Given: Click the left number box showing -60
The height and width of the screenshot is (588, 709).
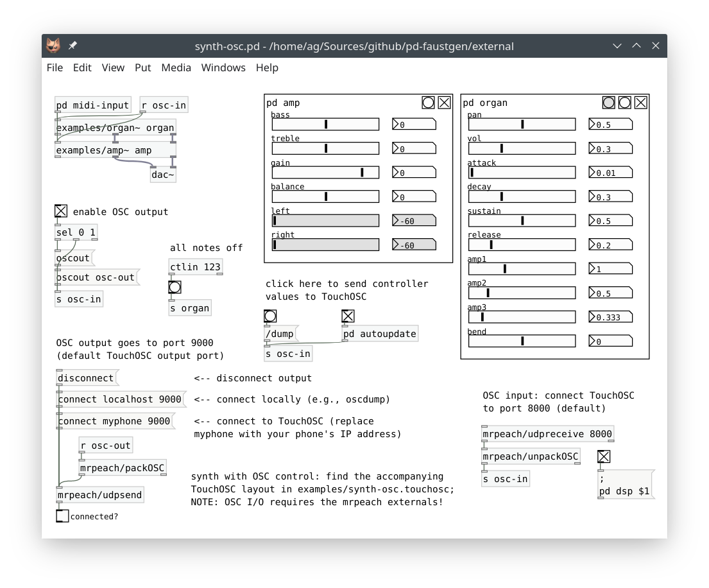Looking at the screenshot, I should click(x=414, y=221).
